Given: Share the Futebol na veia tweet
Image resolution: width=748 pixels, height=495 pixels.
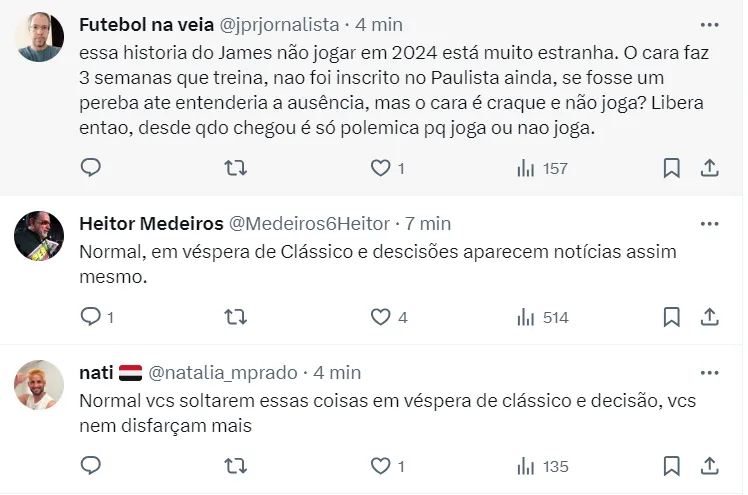Looking at the screenshot, I should coord(709,168).
